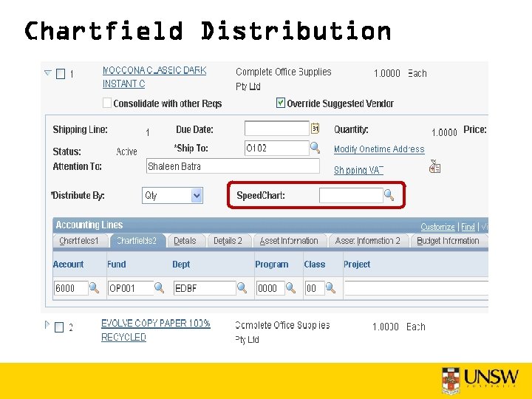Click the Dept field showing EDBF

point(205,288)
